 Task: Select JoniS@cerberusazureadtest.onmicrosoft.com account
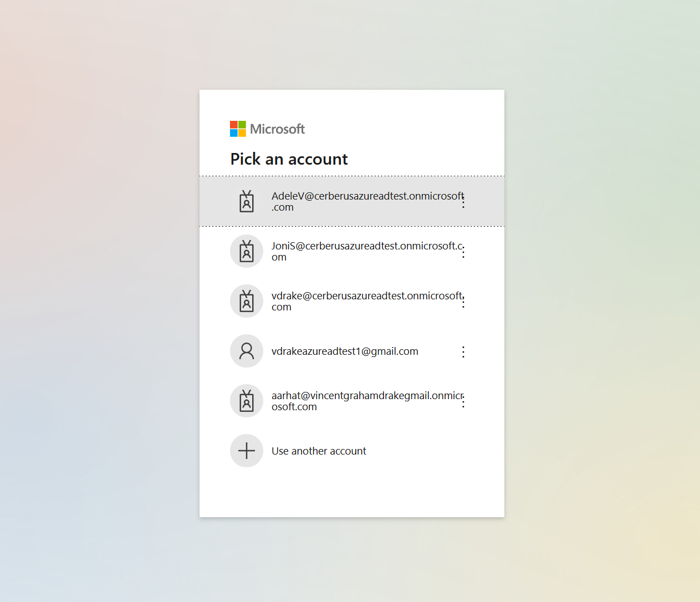pos(352,251)
